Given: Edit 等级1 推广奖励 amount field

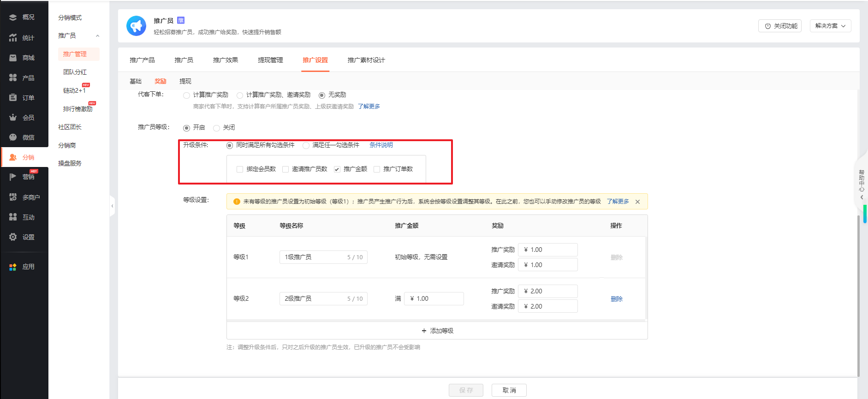Looking at the screenshot, I should pyautogui.click(x=548, y=250).
